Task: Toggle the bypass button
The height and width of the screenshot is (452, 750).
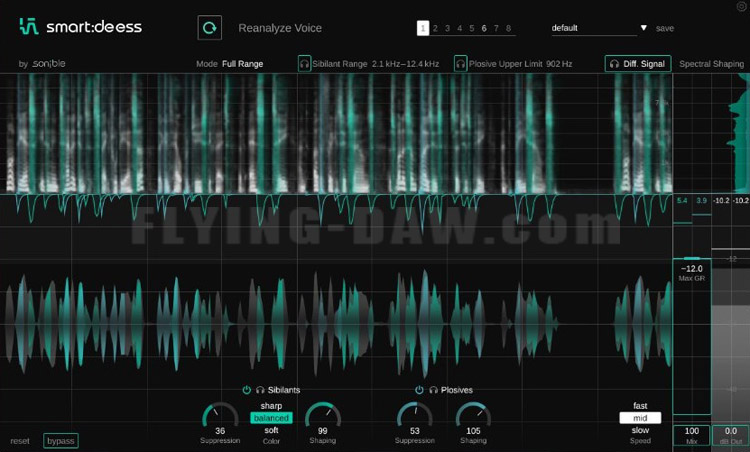Action: click(61, 441)
